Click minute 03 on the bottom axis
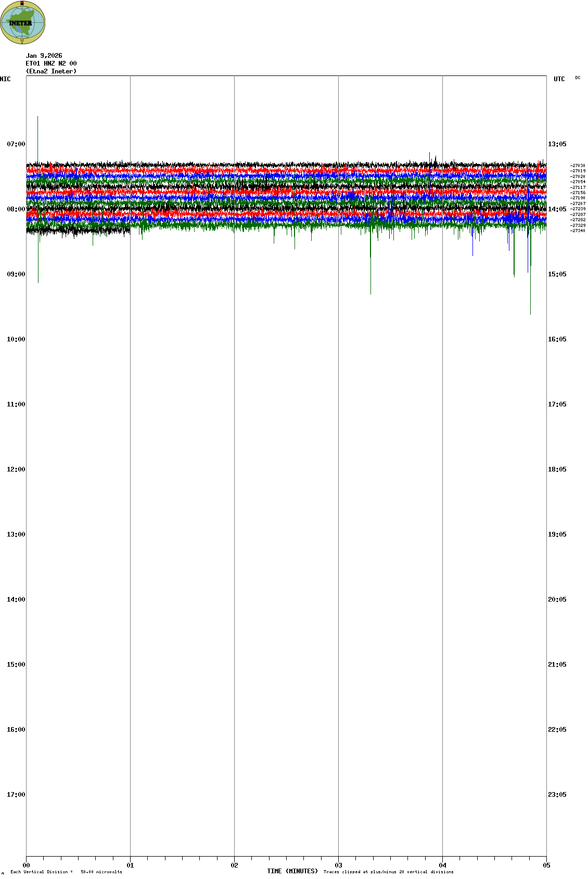Viewport: 588px width, 879px height. pos(338,865)
